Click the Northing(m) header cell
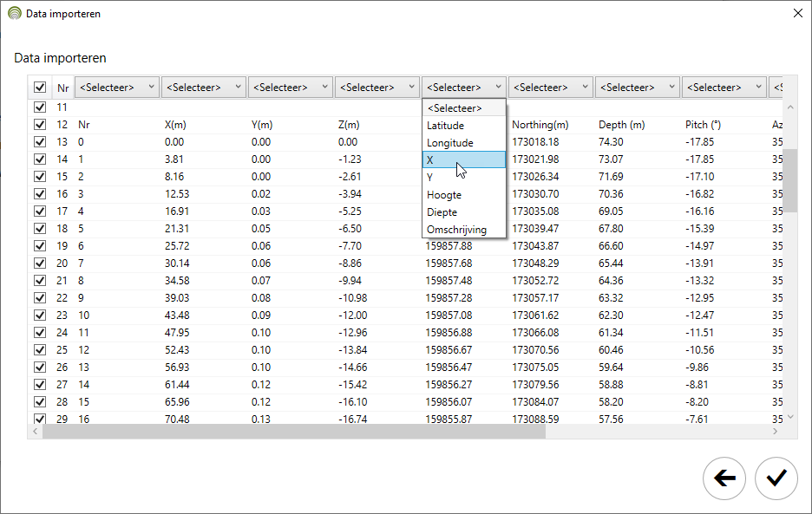Screen dimensions: 812x514 click(540, 124)
